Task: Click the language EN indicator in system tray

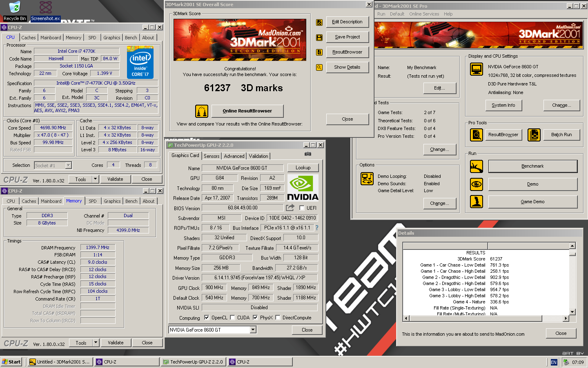Action: click(554, 362)
